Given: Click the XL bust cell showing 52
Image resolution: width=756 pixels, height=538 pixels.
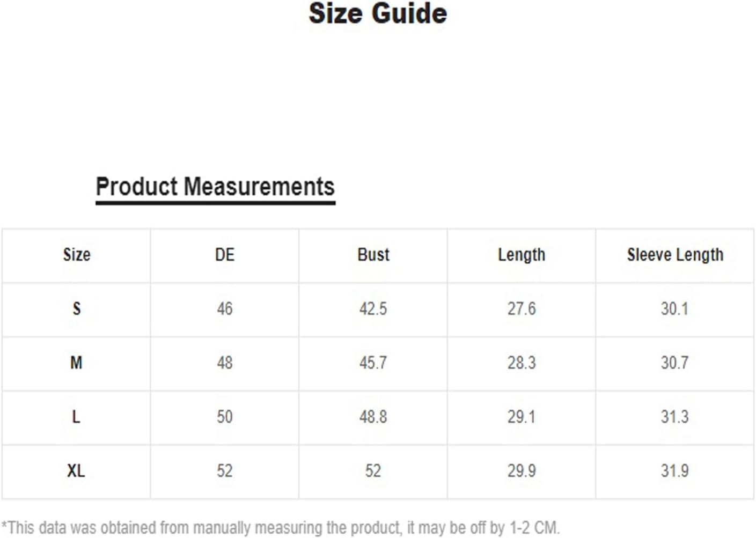Looking at the screenshot, I should (373, 471).
